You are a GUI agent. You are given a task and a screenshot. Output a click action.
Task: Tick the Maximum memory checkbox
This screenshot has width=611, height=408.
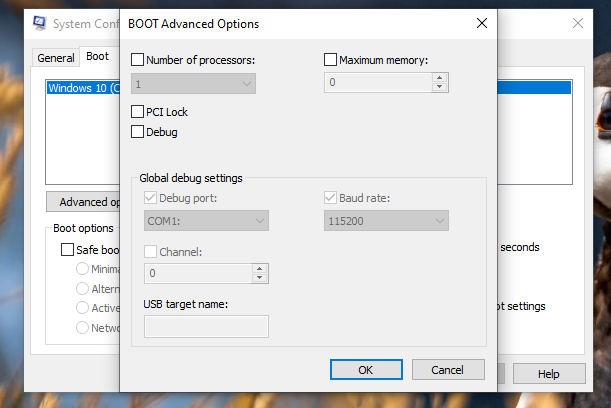click(331, 60)
